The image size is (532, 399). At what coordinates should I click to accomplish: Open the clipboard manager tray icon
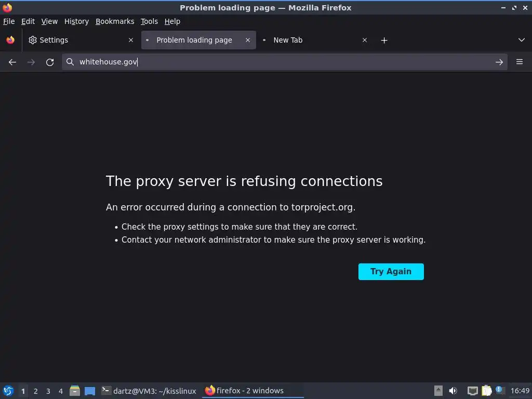486,391
